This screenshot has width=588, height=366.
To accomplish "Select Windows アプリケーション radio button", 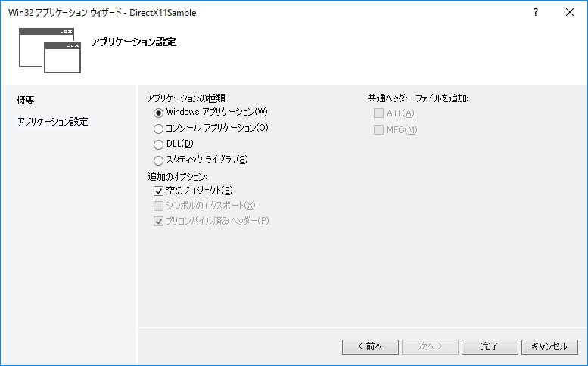I will pyautogui.click(x=158, y=113).
